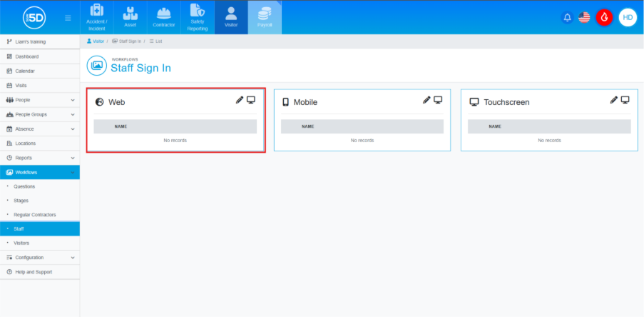644x317 pixels.
Task: Open the HD user profile avatar
Action: click(628, 17)
